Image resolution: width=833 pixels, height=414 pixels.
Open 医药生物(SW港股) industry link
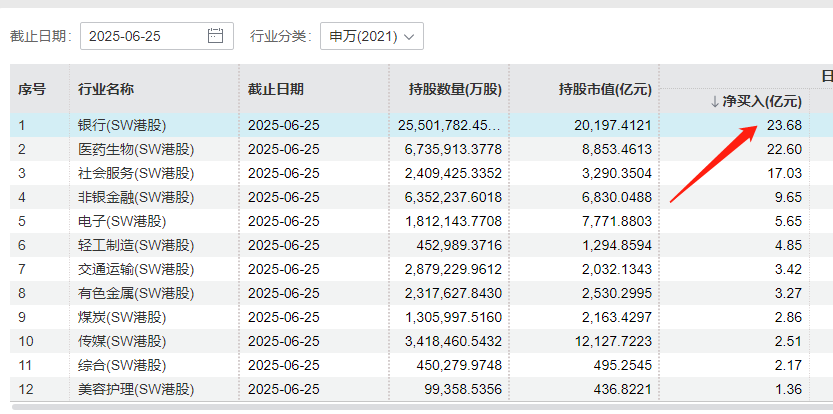136,149
